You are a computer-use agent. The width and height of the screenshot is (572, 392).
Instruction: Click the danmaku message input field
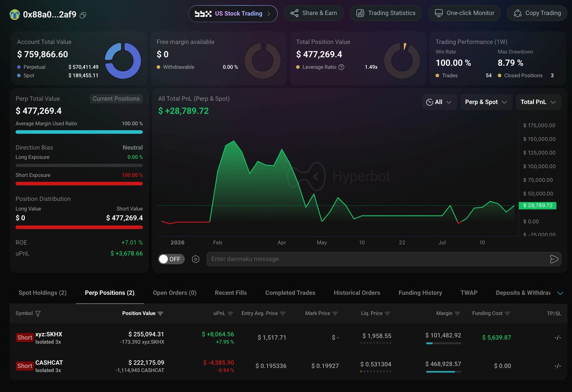pos(377,259)
